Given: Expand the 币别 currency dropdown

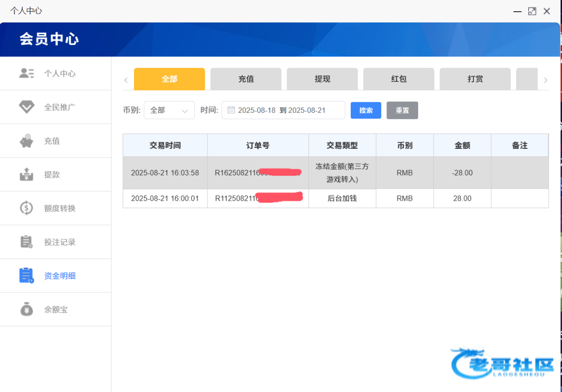Looking at the screenshot, I should (x=169, y=110).
